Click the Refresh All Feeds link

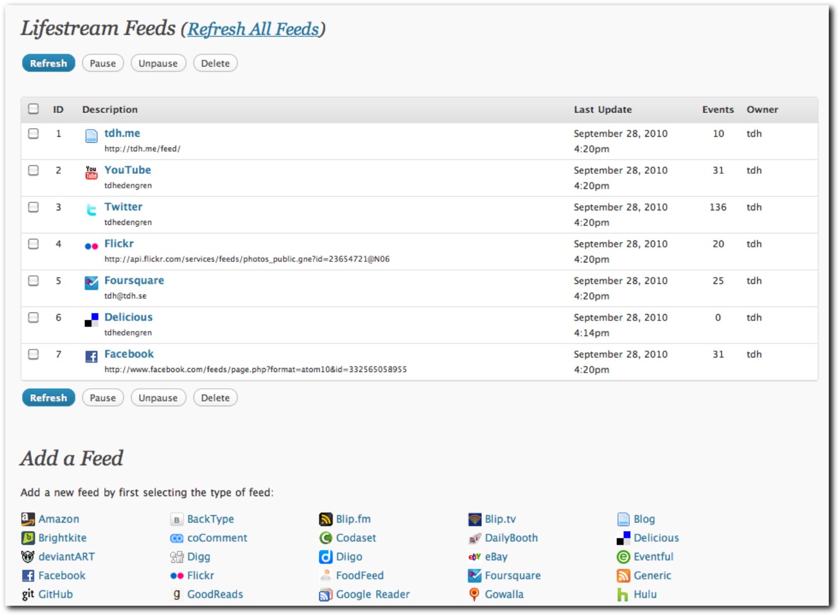click(253, 29)
